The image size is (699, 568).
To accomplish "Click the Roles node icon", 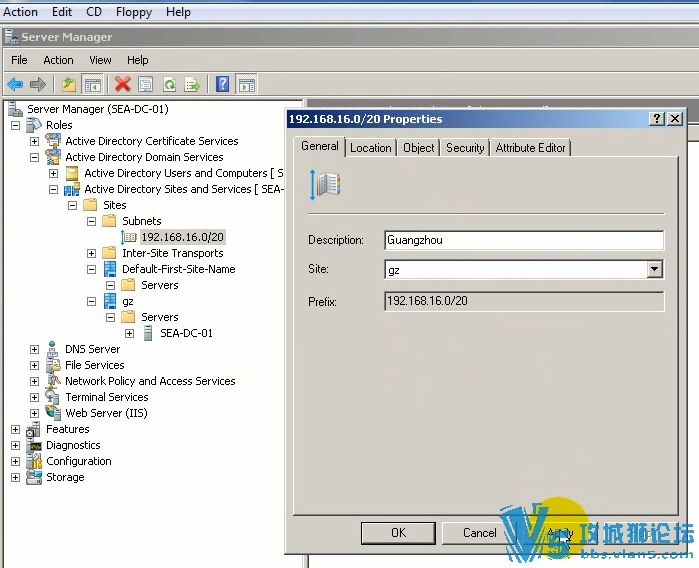I will coord(34,125).
